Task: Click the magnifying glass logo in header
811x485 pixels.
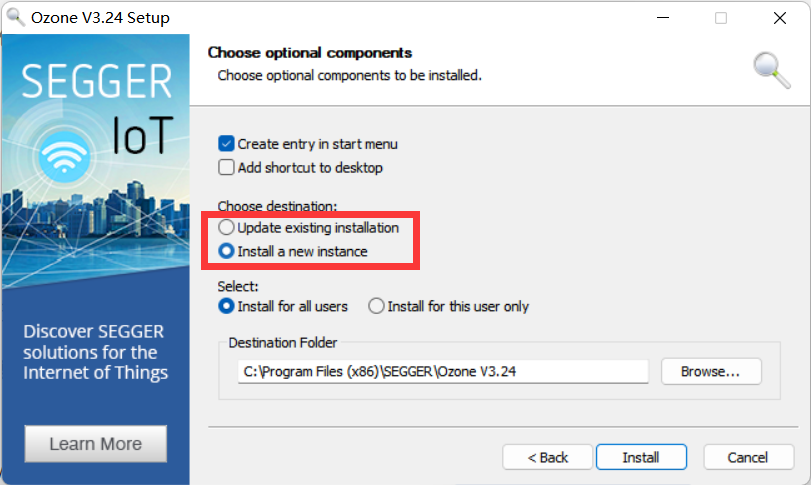Action: click(x=771, y=70)
